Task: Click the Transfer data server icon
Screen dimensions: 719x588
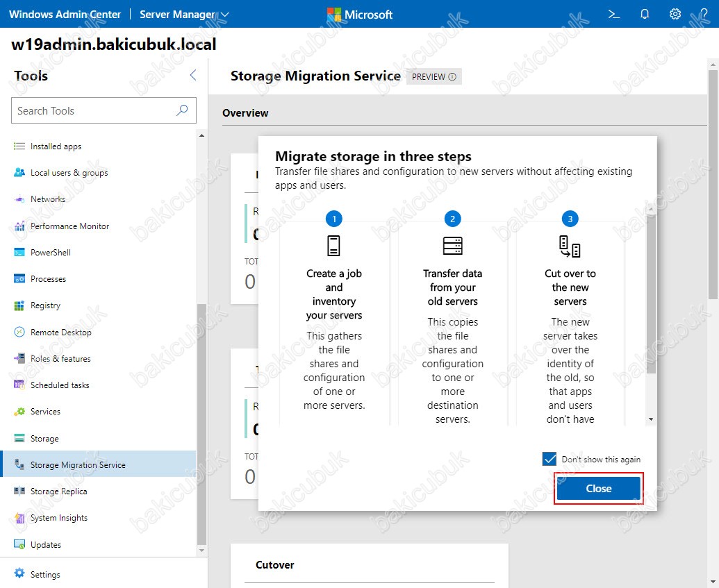Action: [x=452, y=246]
